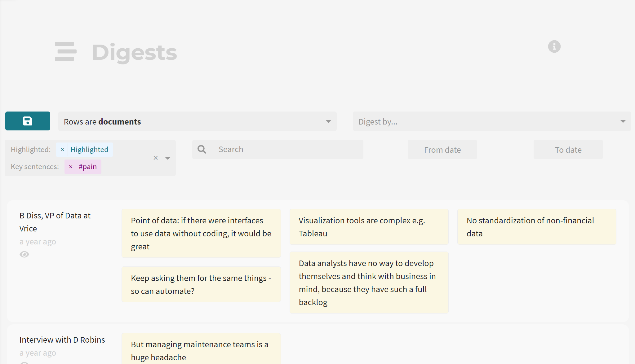Open the Digest by dropdown
The height and width of the screenshot is (364, 635).
(x=492, y=121)
